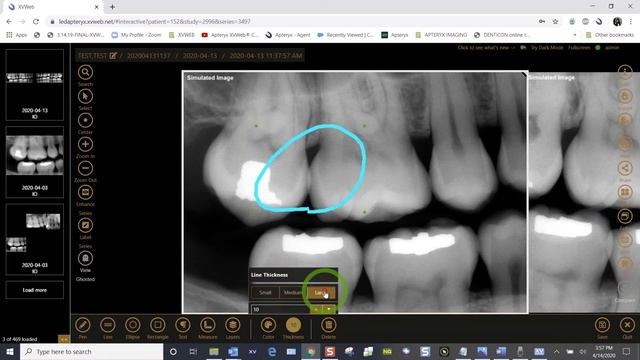Image resolution: width=640 pixels, height=360 pixels.
Task: Open the Apteryx - Agent bookmark
Action: [x=288, y=35]
